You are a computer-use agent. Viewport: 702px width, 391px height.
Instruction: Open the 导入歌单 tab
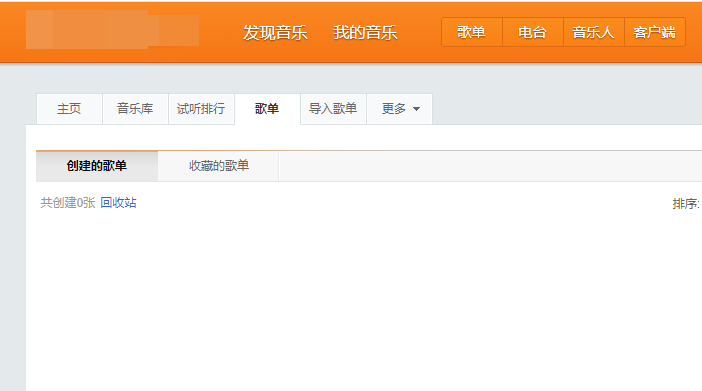point(333,109)
